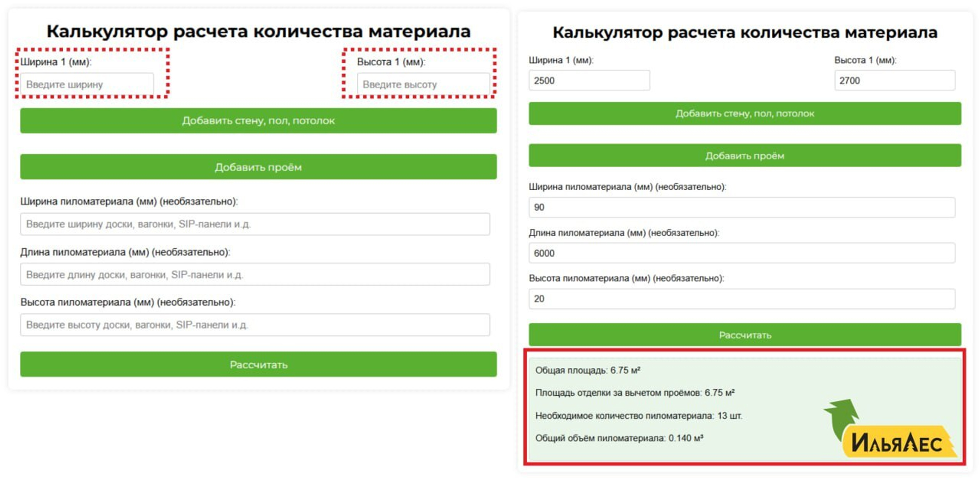980x480 pixels.
Task: Click 'Ширина пиломатериала (мм)' label in left calculator
Action: 129,201
